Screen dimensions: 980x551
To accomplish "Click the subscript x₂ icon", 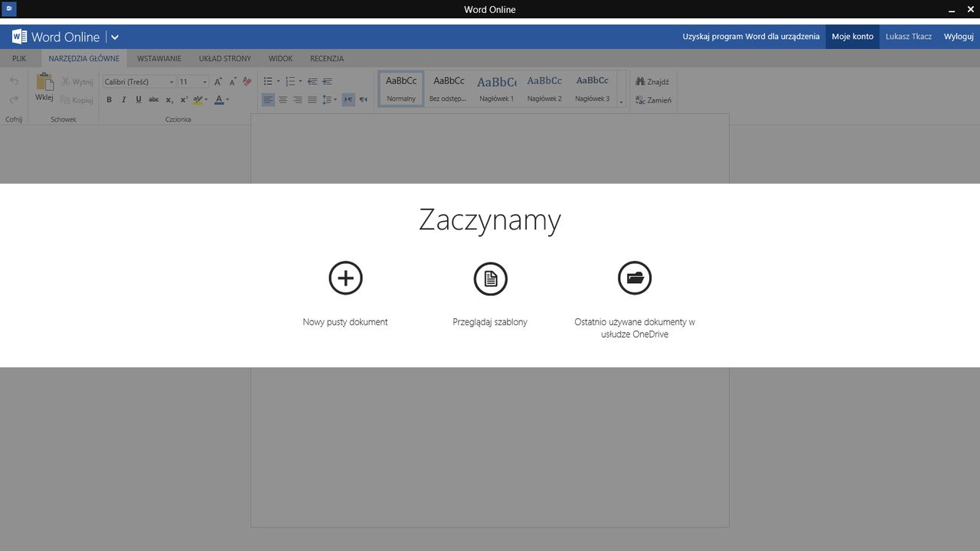I will pyautogui.click(x=169, y=99).
